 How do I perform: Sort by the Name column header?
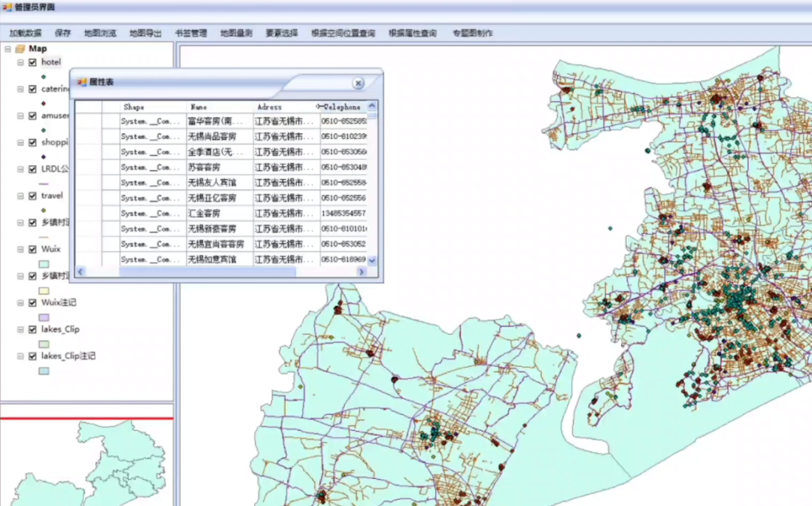point(220,108)
